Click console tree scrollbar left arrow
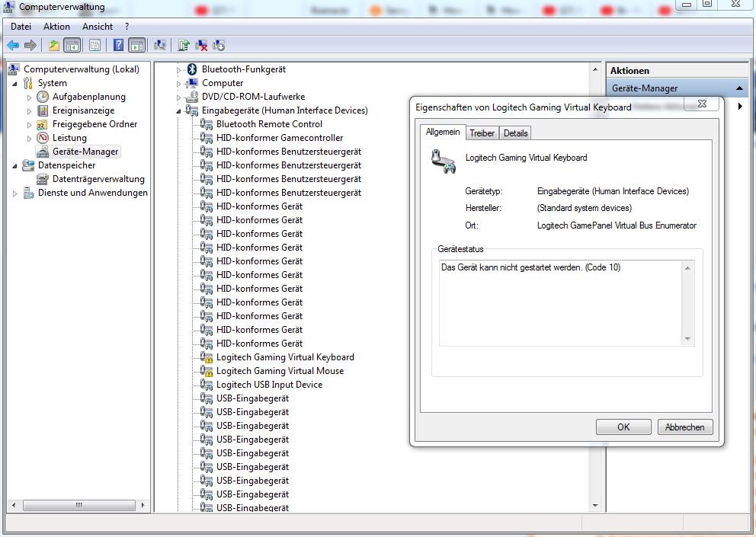The width and height of the screenshot is (756, 537). pos(14,505)
